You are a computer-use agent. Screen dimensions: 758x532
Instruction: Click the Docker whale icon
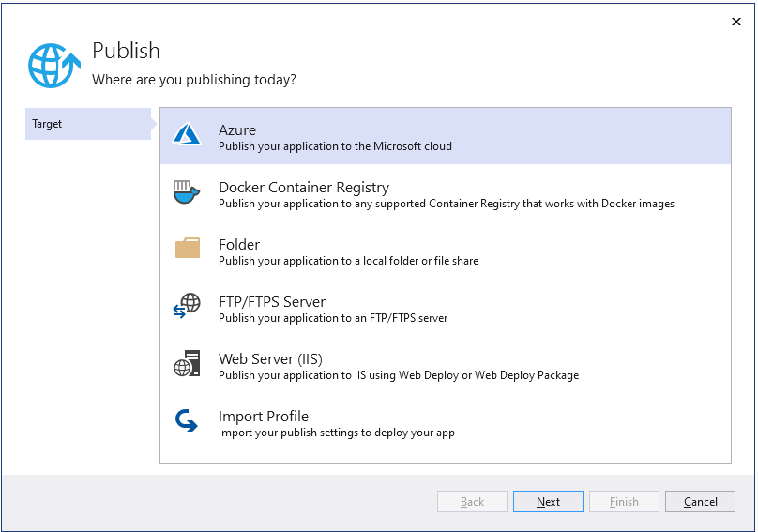click(x=188, y=193)
